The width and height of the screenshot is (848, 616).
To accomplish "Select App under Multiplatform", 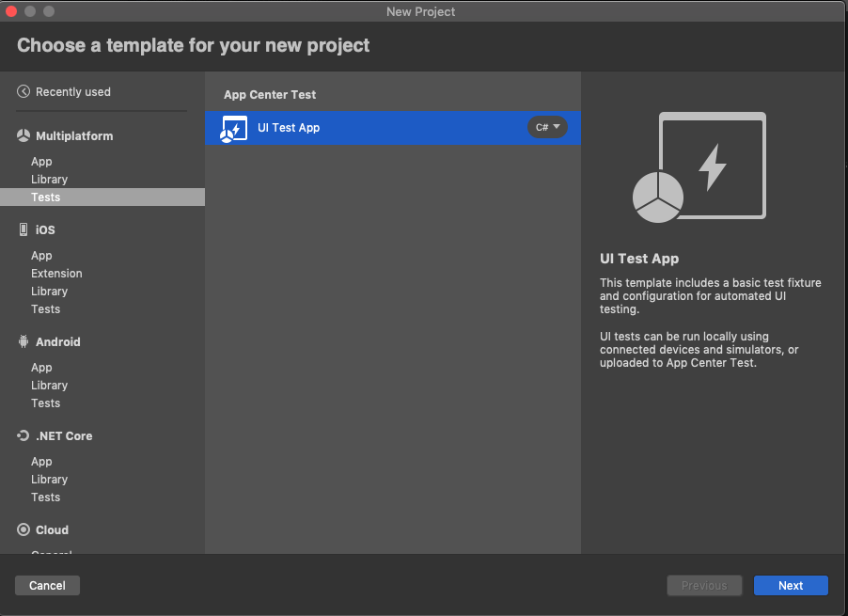I will [x=41, y=161].
